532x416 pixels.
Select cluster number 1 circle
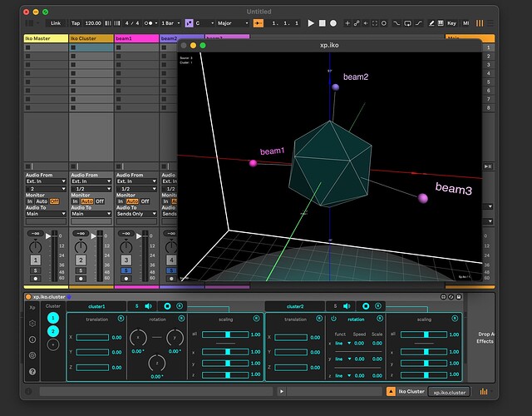pyautogui.click(x=53, y=318)
